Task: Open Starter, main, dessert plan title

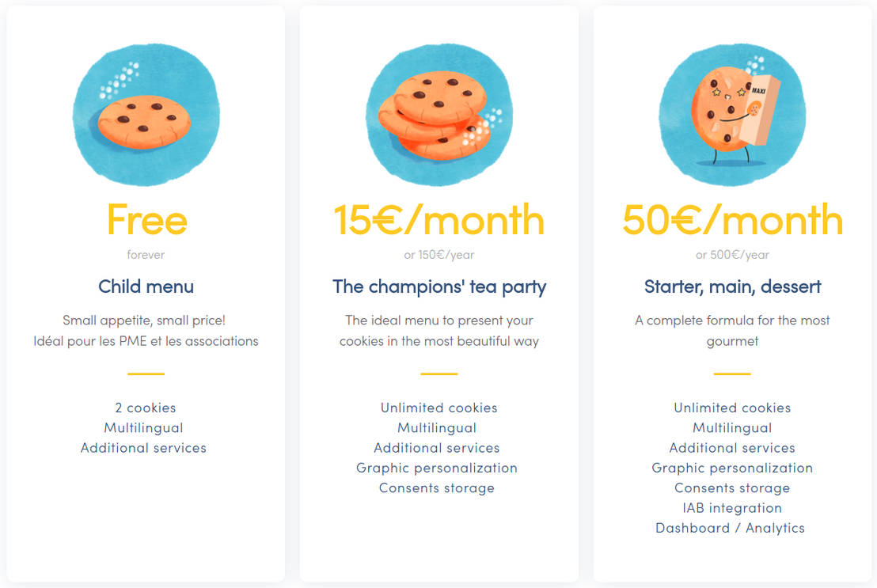Action: (732, 286)
